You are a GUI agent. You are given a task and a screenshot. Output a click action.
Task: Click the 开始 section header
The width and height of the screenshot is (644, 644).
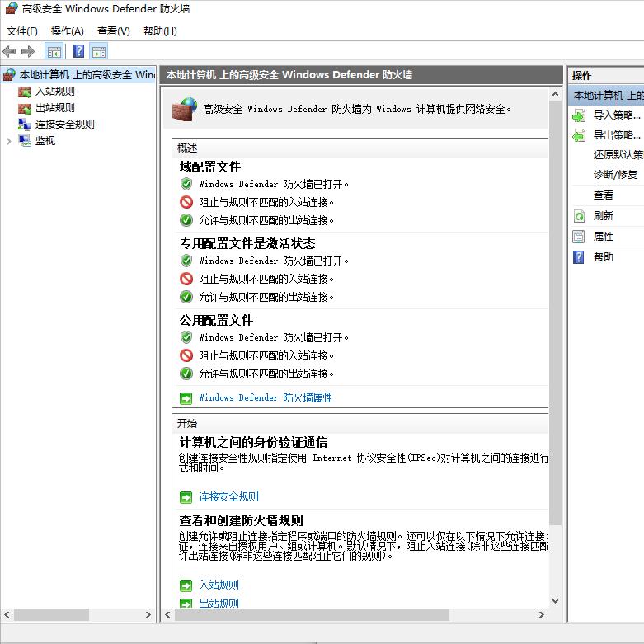tap(187, 424)
